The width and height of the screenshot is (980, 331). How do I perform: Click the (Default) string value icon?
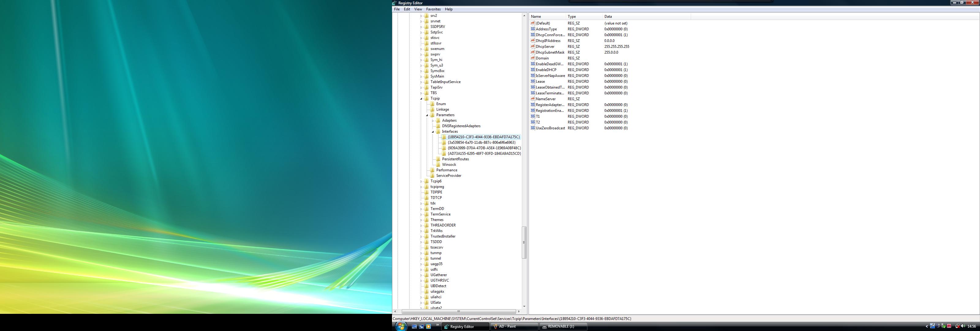coord(533,23)
